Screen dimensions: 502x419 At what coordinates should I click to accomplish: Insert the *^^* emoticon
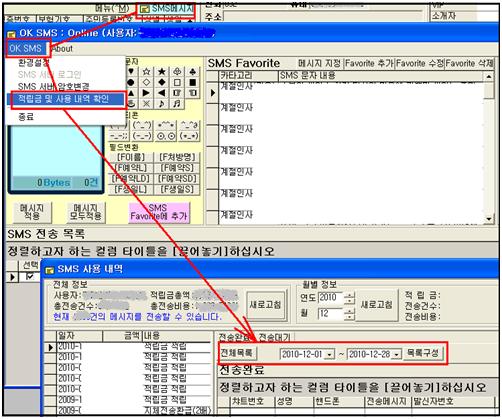166,126
